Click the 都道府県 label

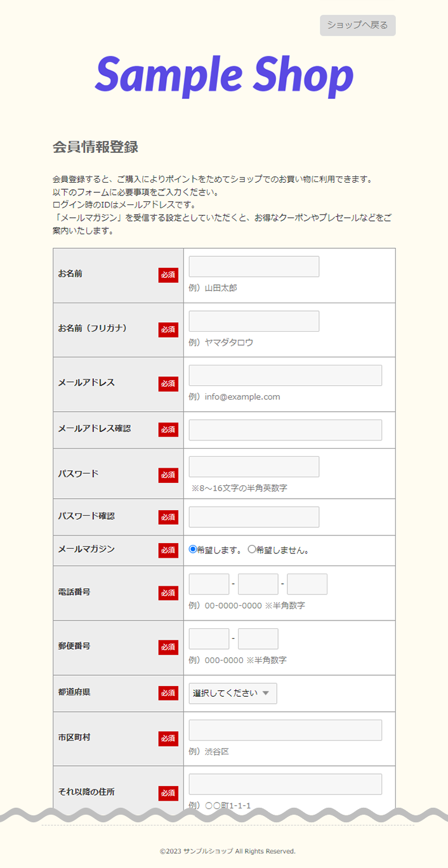[74, 692]
